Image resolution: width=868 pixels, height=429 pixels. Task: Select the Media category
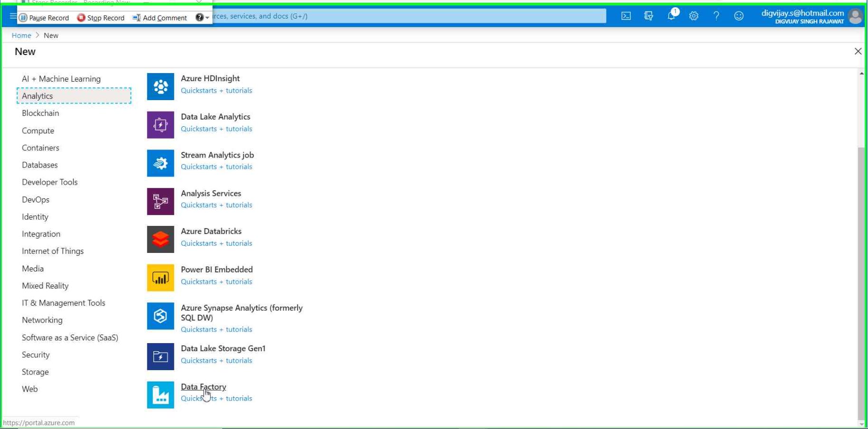[x=33, y=269]
